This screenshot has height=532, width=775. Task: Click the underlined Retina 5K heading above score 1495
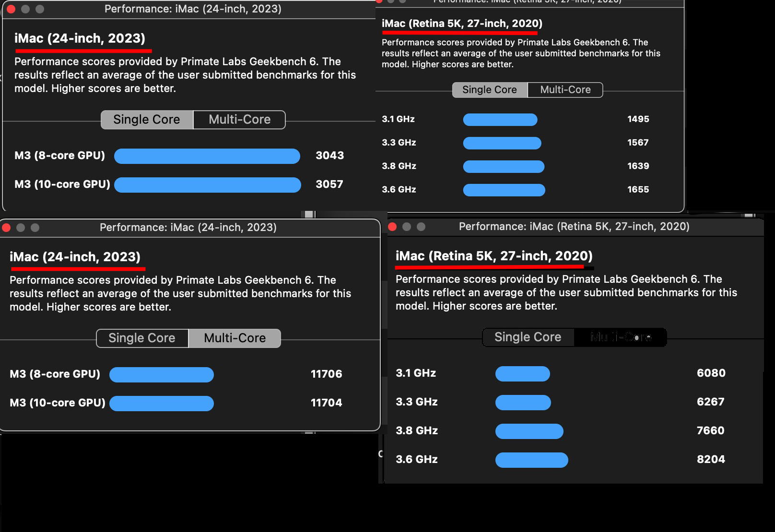pos(462,23)
